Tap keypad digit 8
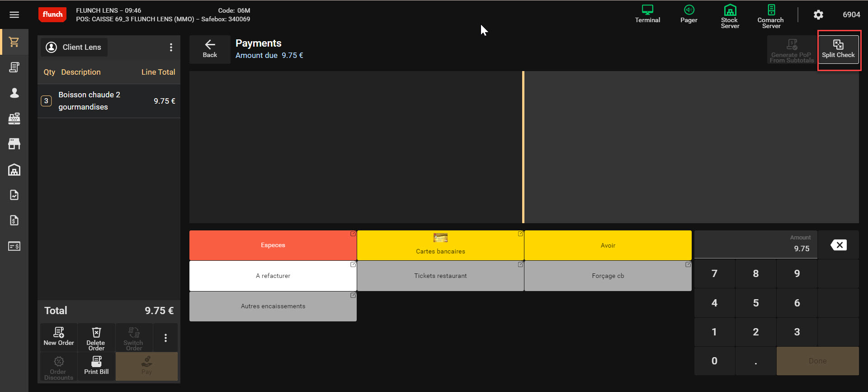This screenshot has height=392, width=868. coord(756,273)
